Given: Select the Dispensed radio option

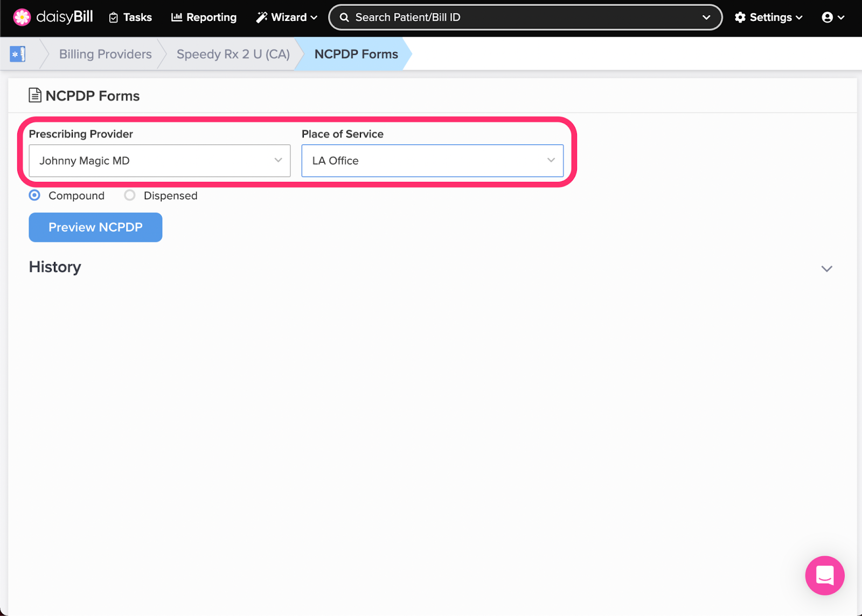Looking at the screenshot, I should 130,195.
